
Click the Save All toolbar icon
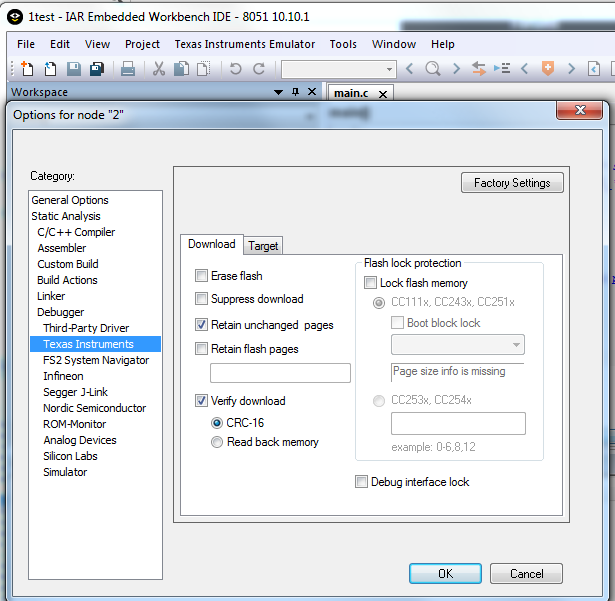pos(97,69)
